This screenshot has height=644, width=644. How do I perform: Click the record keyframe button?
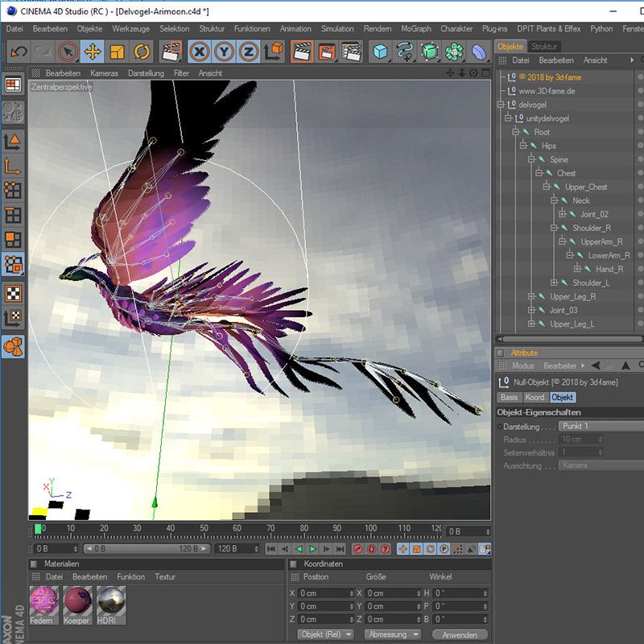357,549
